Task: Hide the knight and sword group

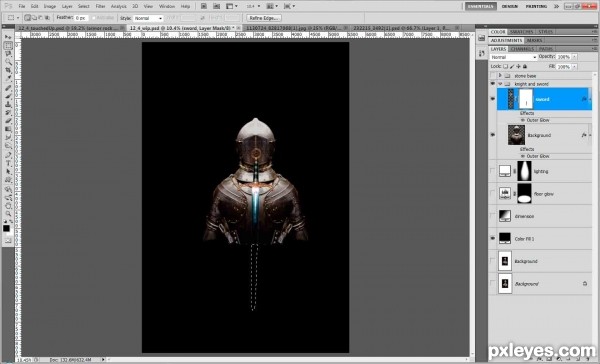Action: click(492, 84)
